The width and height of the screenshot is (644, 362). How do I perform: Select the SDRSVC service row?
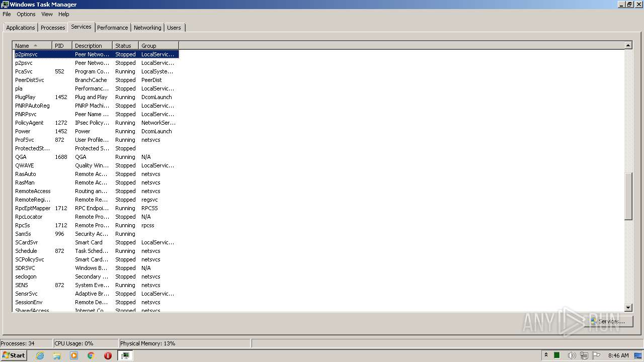[96, 268]
